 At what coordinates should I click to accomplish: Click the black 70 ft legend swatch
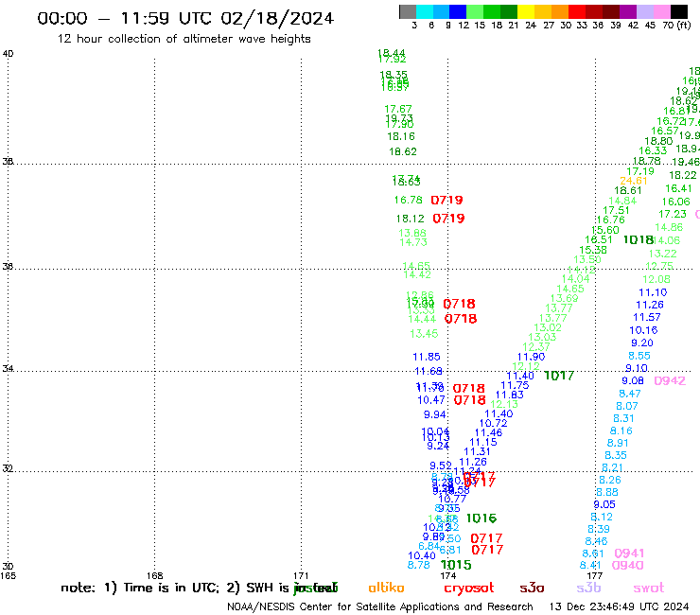click(x=678, y=11)
